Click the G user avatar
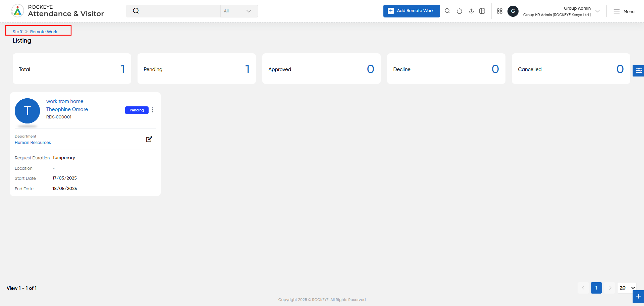Screen dimensions: 644x306 (513, 11)
